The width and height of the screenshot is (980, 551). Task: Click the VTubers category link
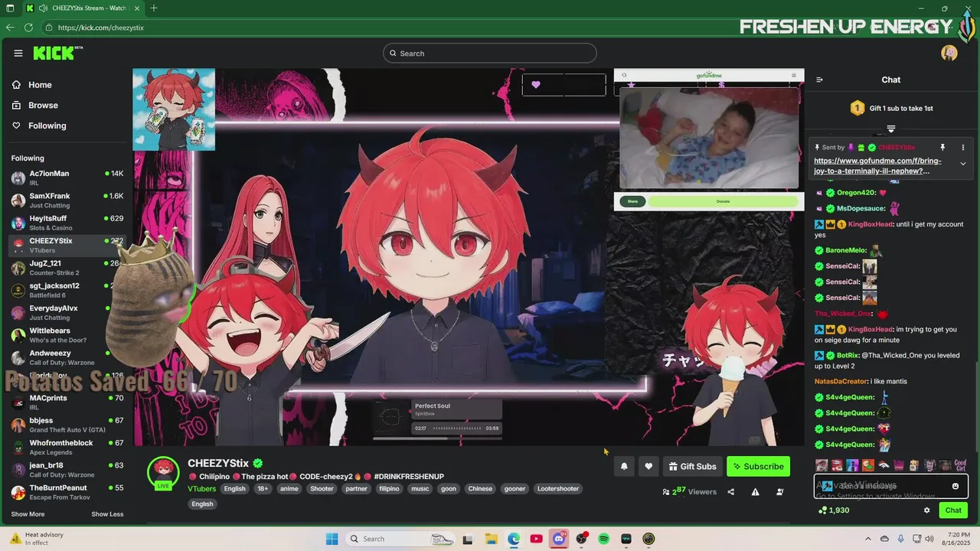point(202,488)
